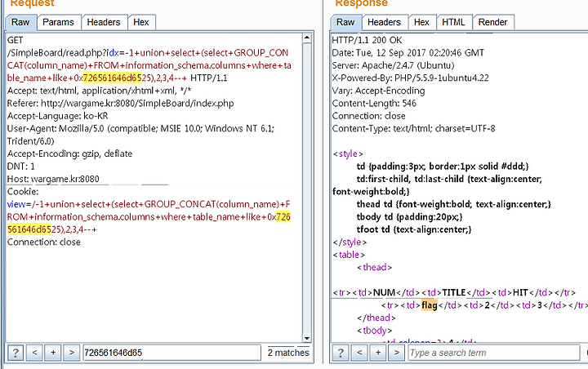Click the Request scrollbar down arrow

pyautogui.click(x=307, y=338)
